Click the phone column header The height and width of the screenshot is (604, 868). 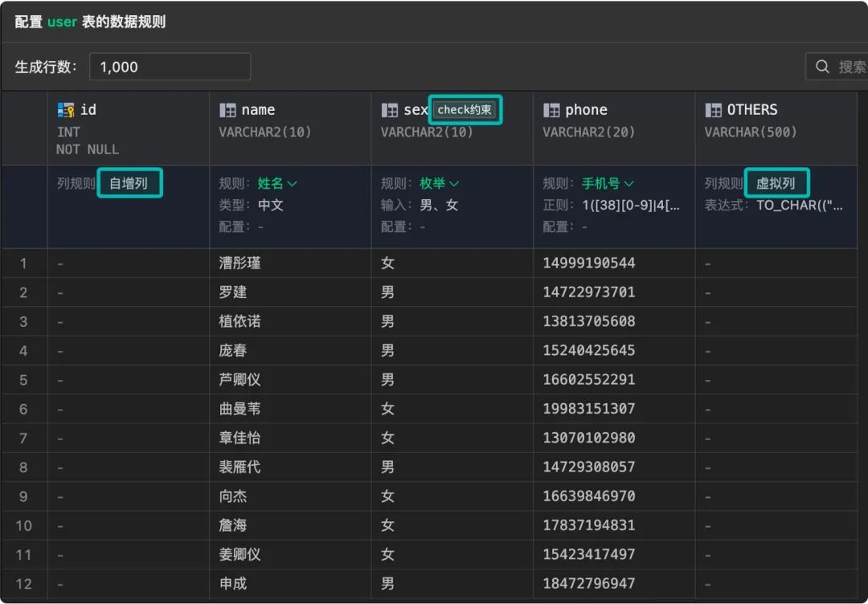coord(614,129)
